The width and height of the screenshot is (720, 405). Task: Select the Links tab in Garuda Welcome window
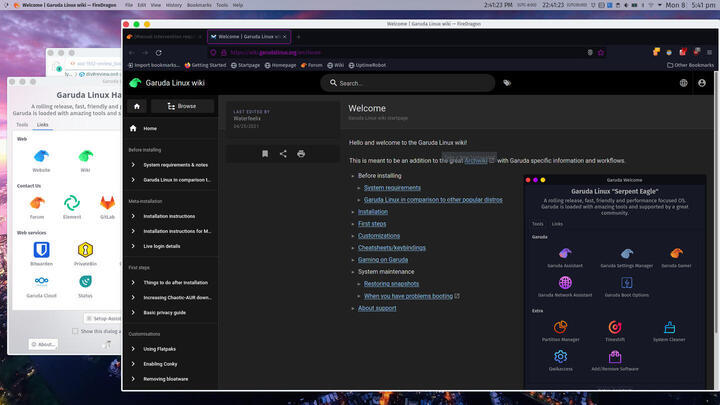click(43, 125)
